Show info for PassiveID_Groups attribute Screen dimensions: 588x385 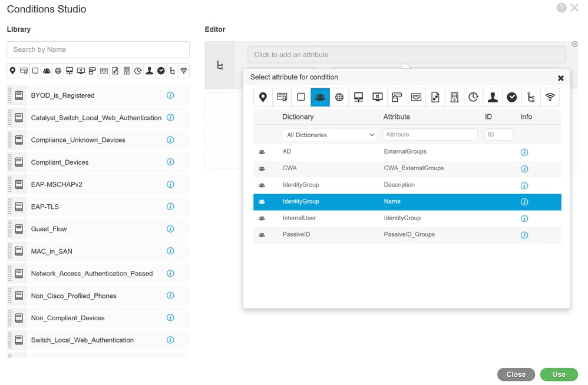coord(524,235)
